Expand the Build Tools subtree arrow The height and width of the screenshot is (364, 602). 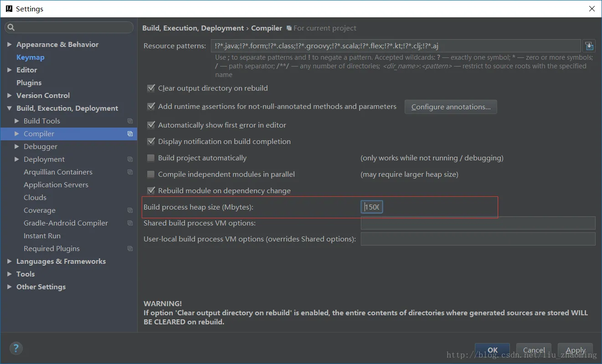[17, 121]
